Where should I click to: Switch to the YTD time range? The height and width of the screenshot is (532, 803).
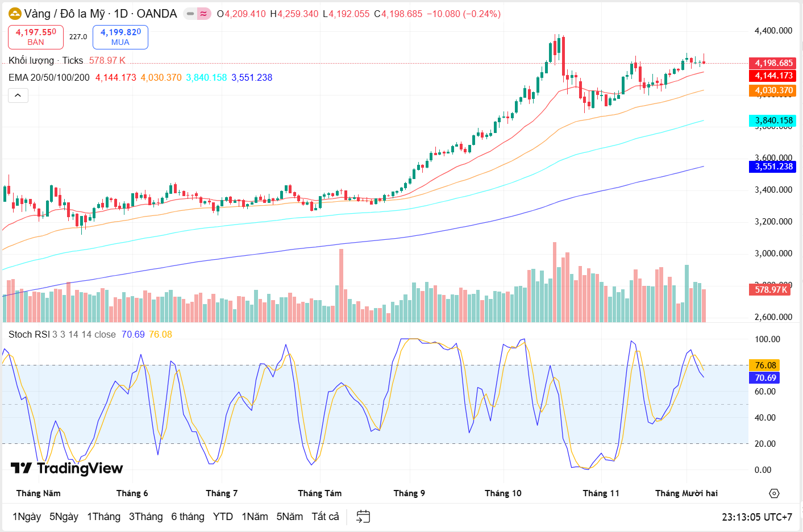(x=223, y=517)
